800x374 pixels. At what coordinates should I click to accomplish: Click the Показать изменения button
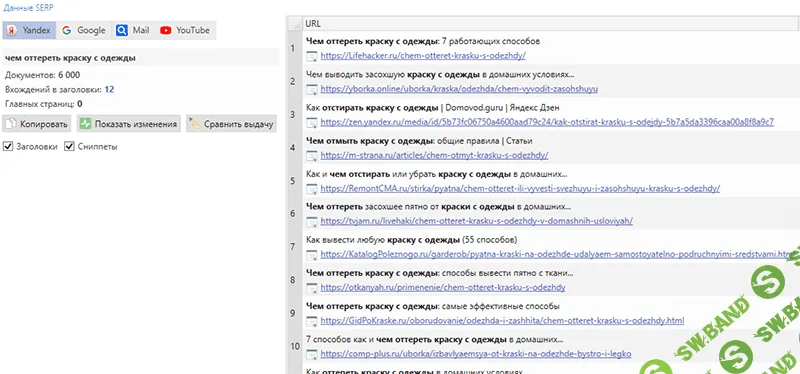[x=129, y=123]
